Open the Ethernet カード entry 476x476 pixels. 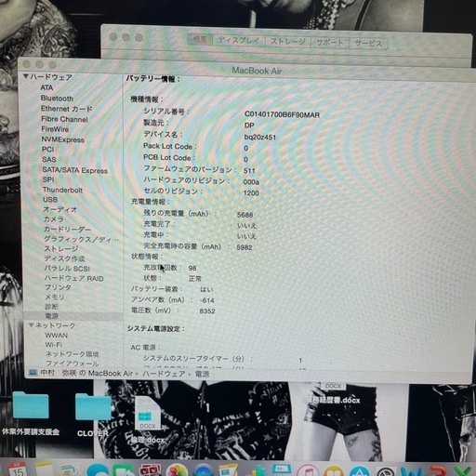coord(67,109)
